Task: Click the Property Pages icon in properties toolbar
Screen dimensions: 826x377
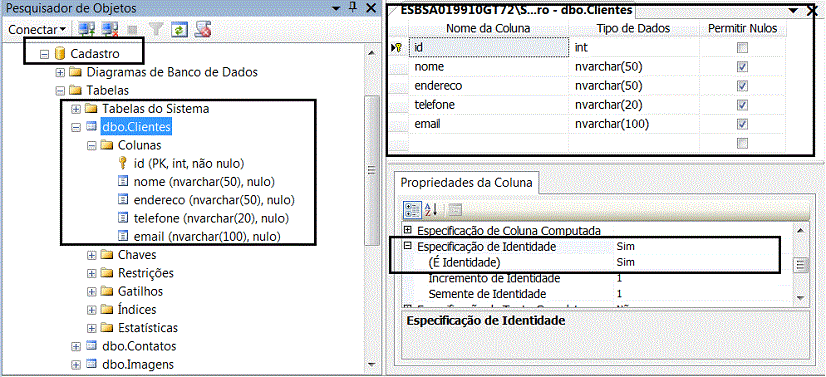Action: (454, 210)
